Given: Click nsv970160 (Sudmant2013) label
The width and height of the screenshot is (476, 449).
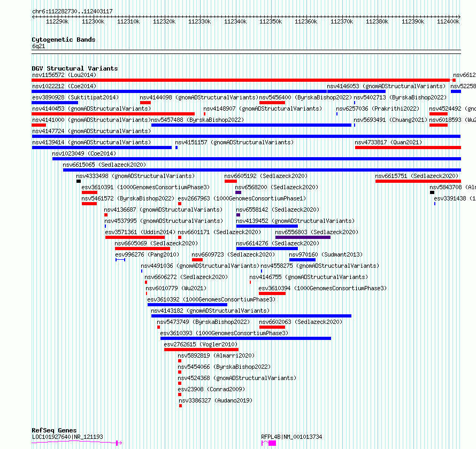Looking at the screenshot, I should point(326,254).
